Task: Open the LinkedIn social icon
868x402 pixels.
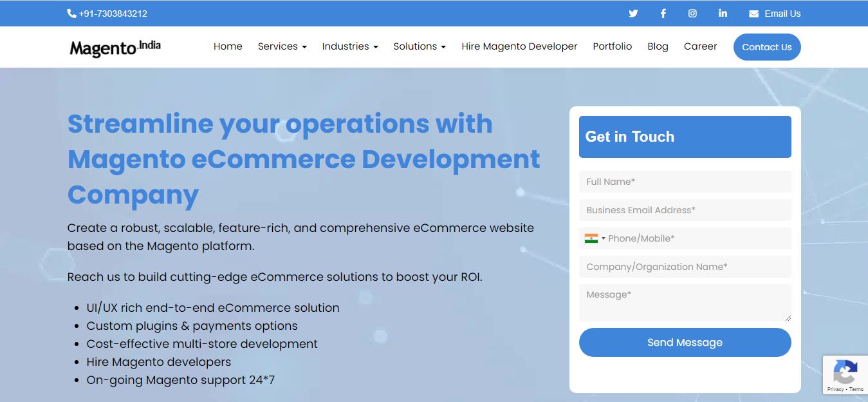Action: coord(723,13)
